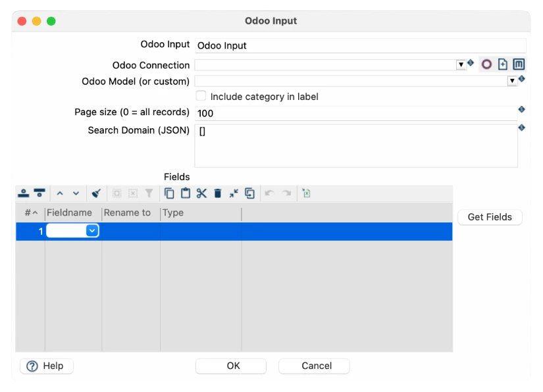Open the Odoo Model dropdown arrow
This screenshot has height=392, width=543.
[x=512, y=81]
